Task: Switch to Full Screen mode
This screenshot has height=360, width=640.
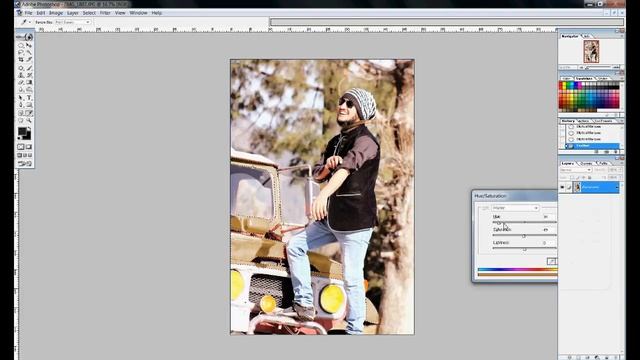Action: [x=30, y=156]
